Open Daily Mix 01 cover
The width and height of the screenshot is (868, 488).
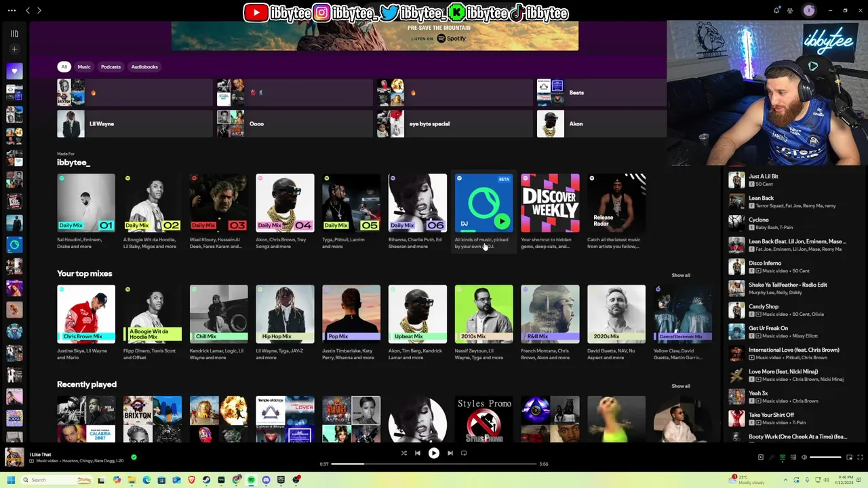pos(86,203)
